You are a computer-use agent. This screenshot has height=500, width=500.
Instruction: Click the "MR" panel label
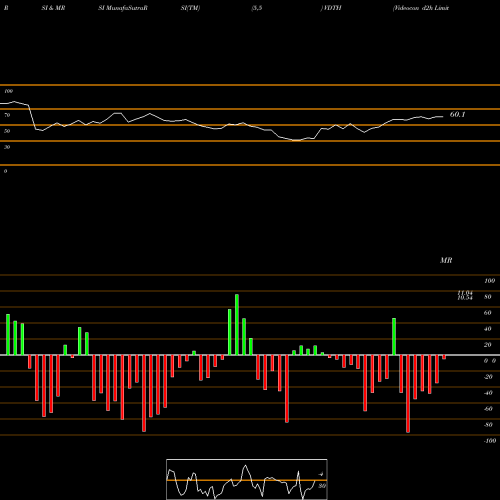(x=446, y=260)
